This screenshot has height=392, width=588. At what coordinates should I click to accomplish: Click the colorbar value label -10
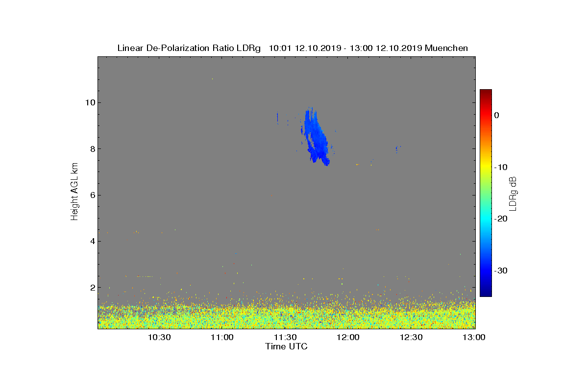[x=501, y=167]
